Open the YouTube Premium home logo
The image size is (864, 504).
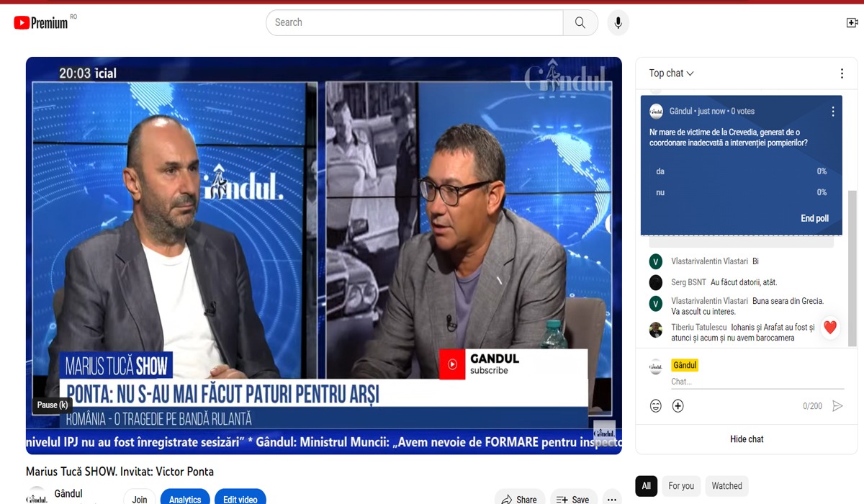[41, 23]
